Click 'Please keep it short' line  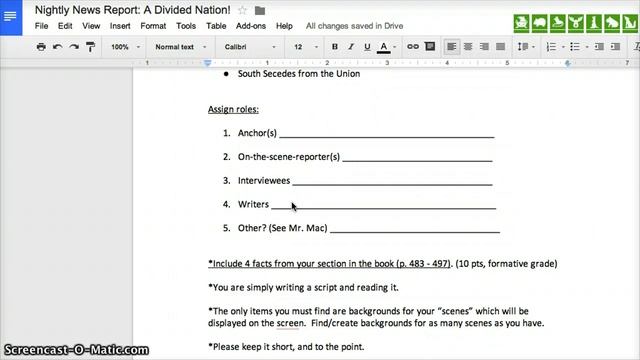(x=286, y=347)
